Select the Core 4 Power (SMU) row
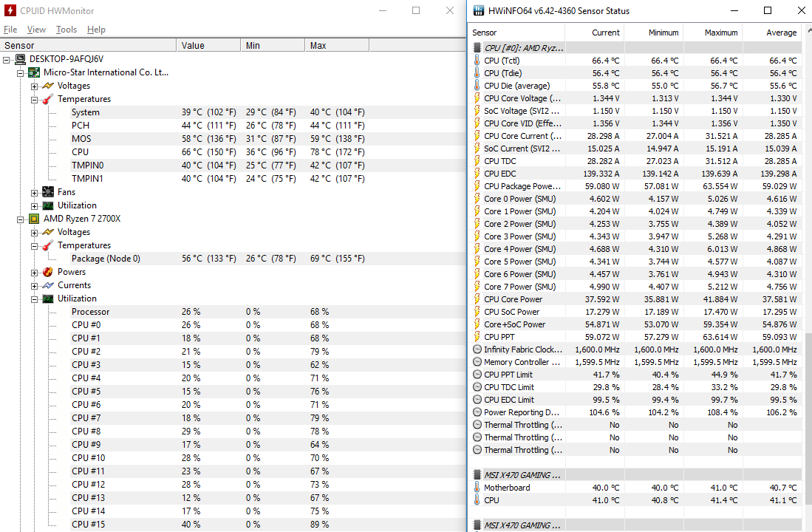 click(x=635, y=249)
